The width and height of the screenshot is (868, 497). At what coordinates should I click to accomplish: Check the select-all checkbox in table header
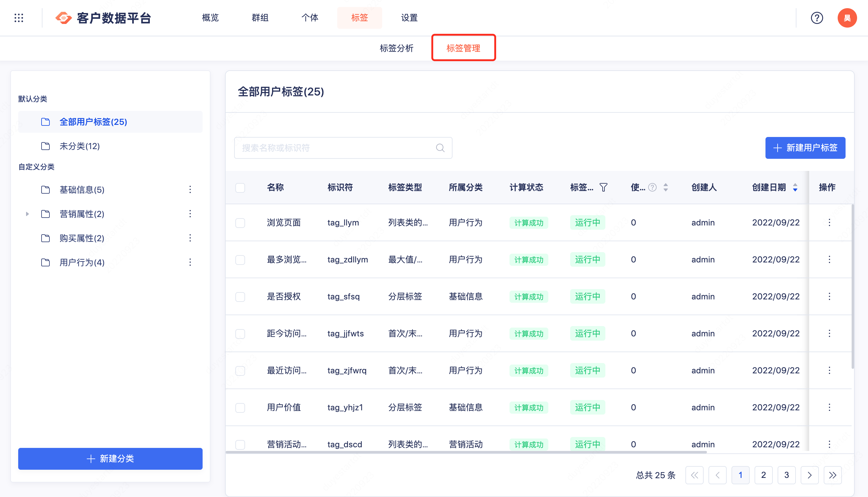240,187
